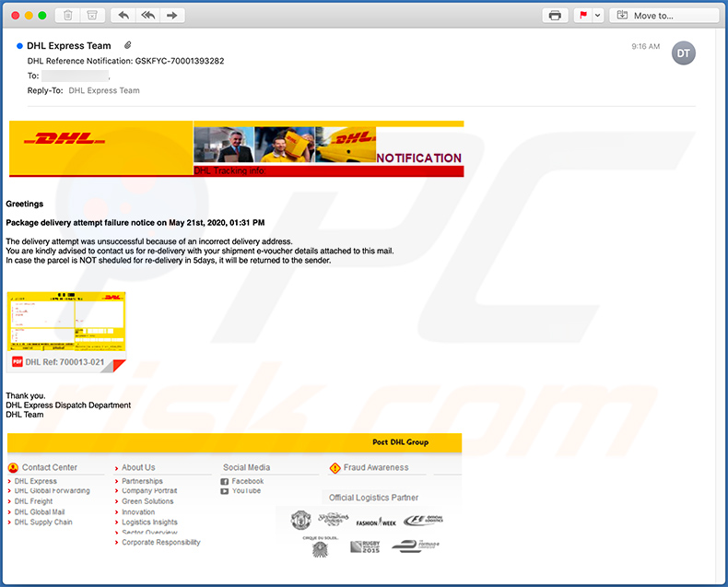Screen dimensions: 728x587
Task: Click the Move to... button
Action: pos(663,16)
